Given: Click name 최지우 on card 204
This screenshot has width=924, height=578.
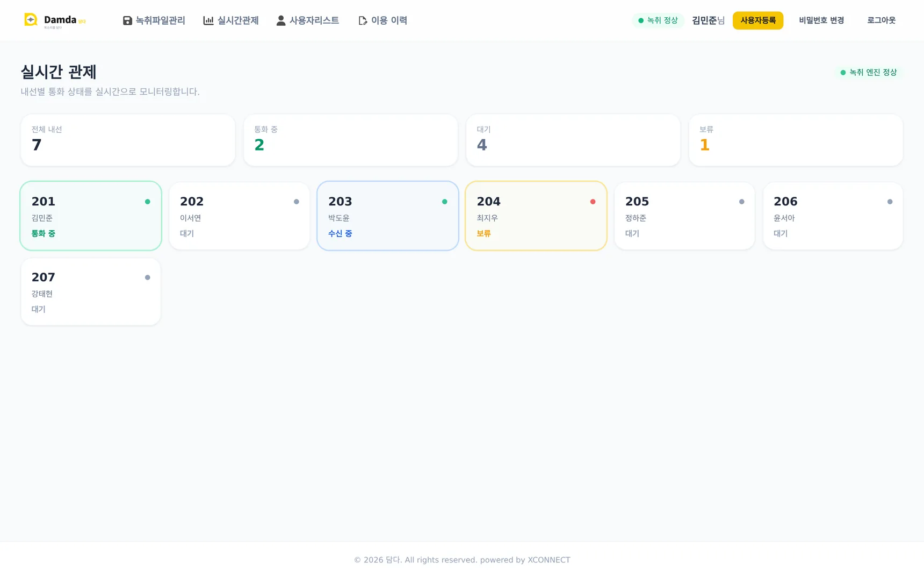Looking at the screenshot, I should click(487, 218).
